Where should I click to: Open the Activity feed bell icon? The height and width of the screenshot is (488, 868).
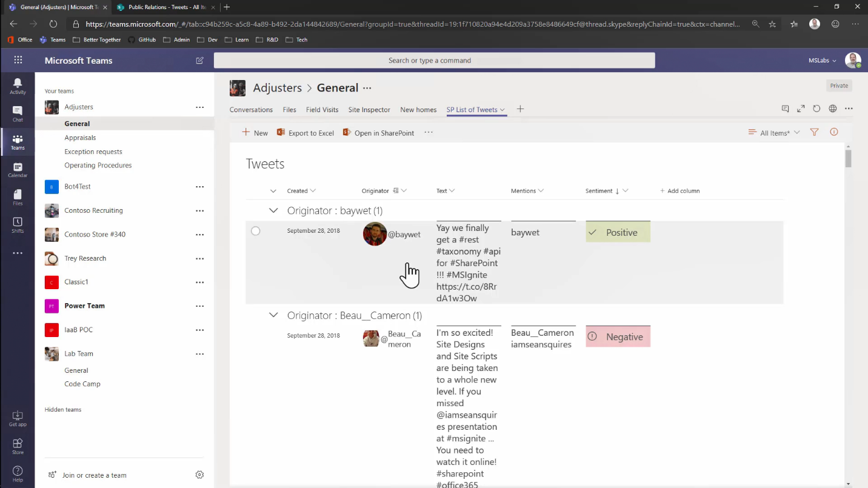click(18, 86)
